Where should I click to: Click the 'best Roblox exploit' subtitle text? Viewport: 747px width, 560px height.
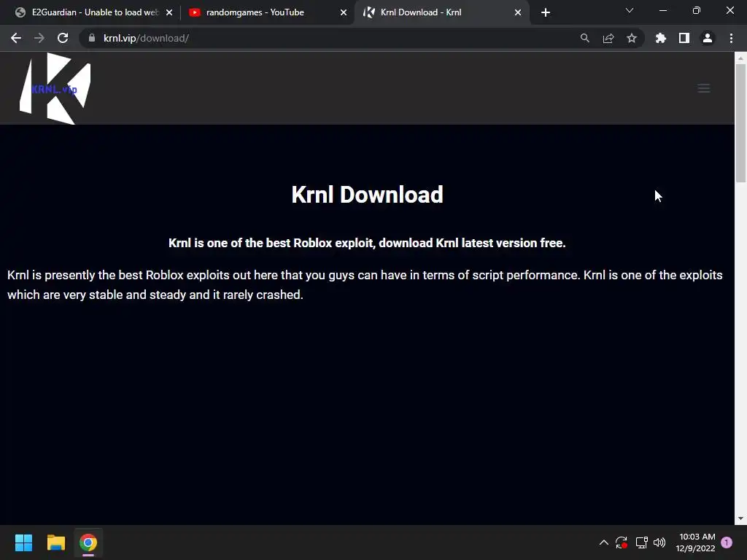pyautogui.click(x=368, y=243)
